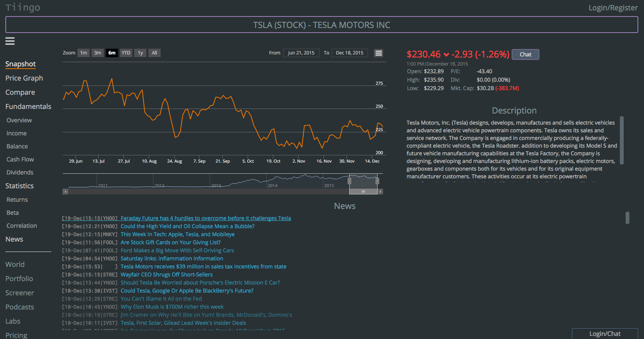Open You Can't Blame the Fed article

click(x=161, y=299)
